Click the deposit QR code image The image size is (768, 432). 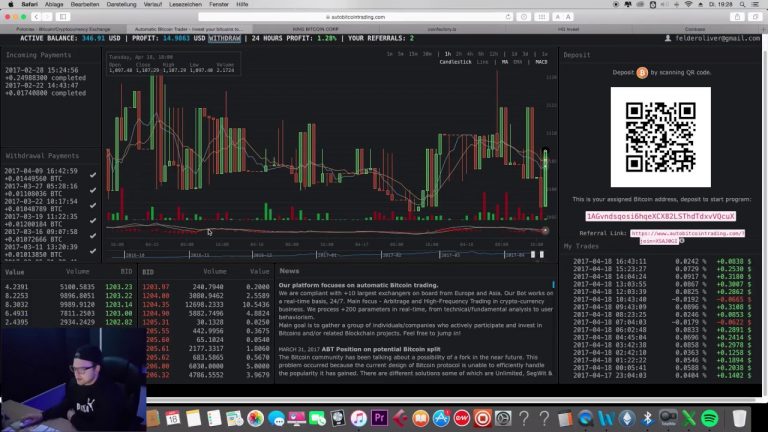click(x=660, y=137)
